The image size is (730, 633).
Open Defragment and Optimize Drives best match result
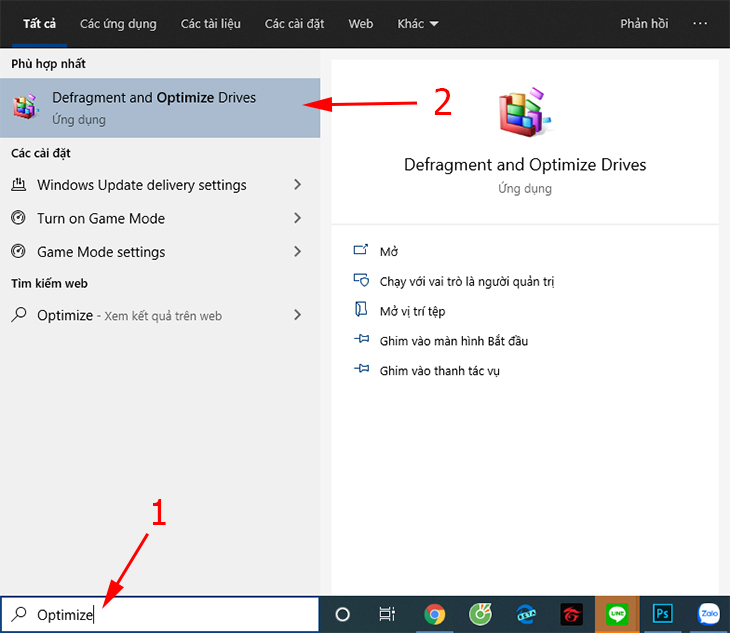[x=160, y=108]
